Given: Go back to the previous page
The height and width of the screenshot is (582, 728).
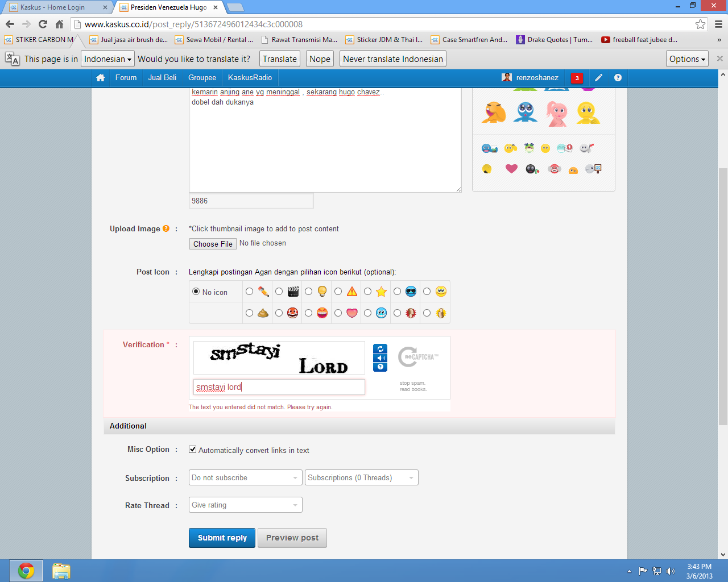Looking at the screenshot, I should pyautogui.click(x=10, y=24).
